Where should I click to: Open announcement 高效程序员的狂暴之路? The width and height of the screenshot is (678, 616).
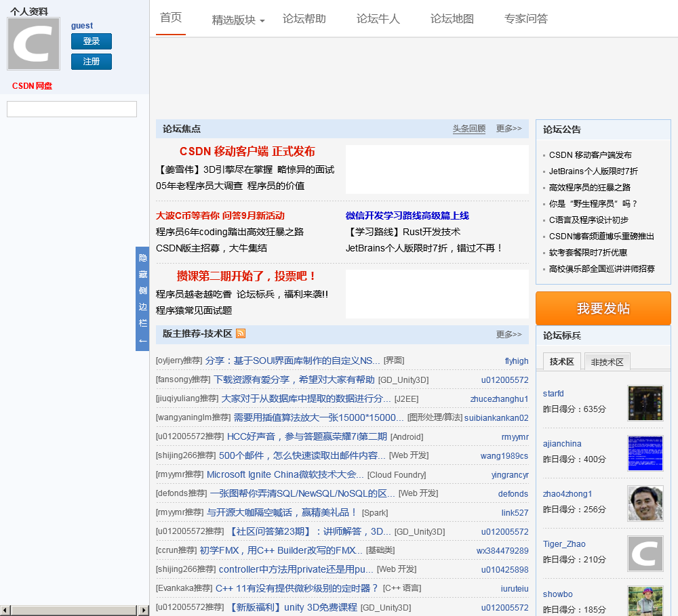(589, 187)
